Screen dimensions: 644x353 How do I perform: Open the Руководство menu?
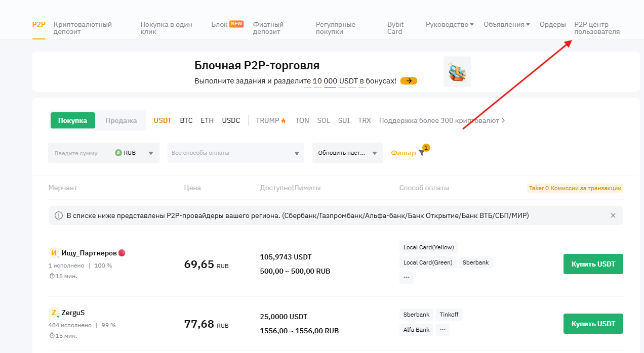point(450,24)
